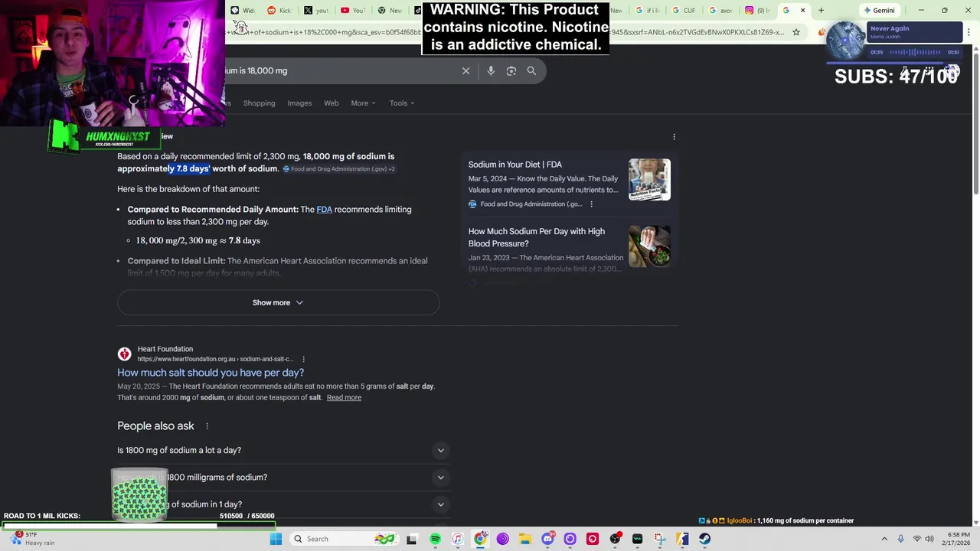Viewport: 980px width, 551px height.
Task: Expand 'Is 1800 mg of sodium a lot a day?'
Action: point(283,450)
